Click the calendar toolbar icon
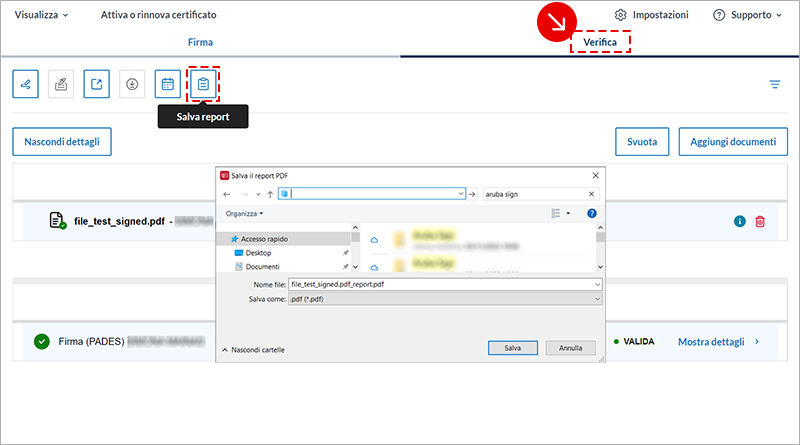This screenshot has width=800, height=445. [167, 85]
